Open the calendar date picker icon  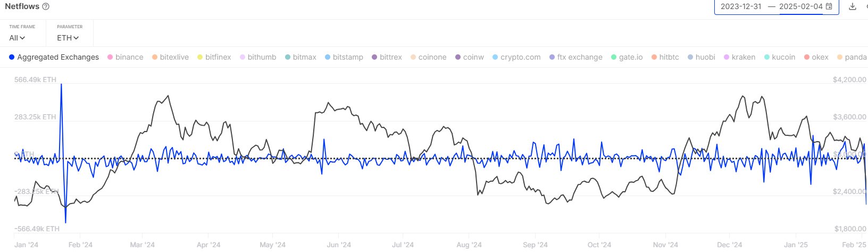tap(829, 7)
